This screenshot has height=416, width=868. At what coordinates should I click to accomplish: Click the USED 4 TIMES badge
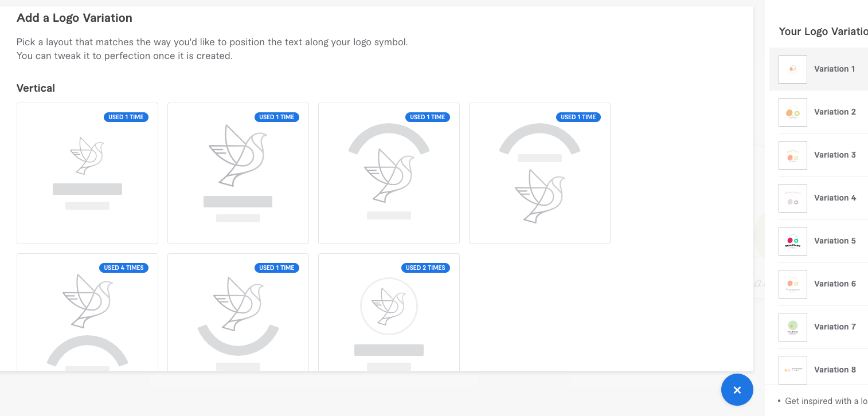point(123,268)
